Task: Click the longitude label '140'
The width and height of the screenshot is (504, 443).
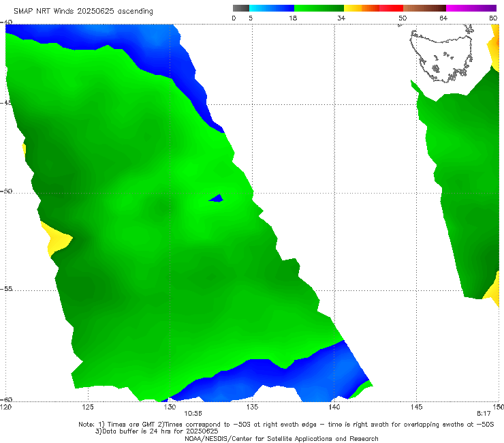Action: 334,408
